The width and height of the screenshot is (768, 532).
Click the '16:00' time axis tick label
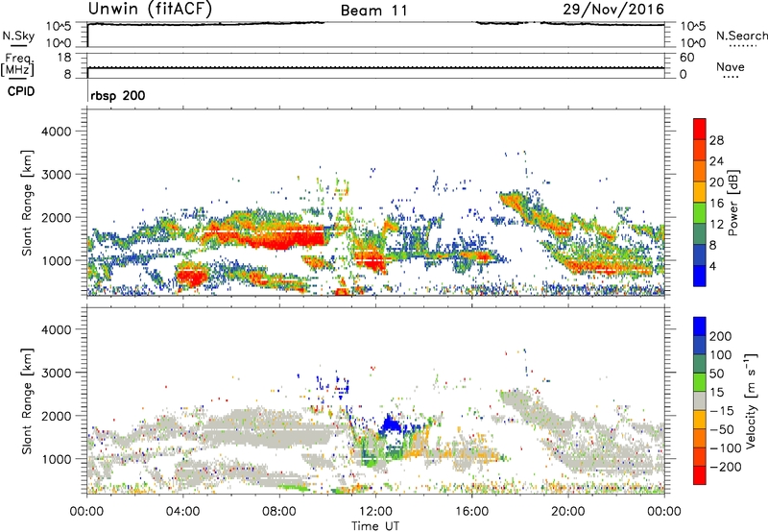click(x=471, y=512)
